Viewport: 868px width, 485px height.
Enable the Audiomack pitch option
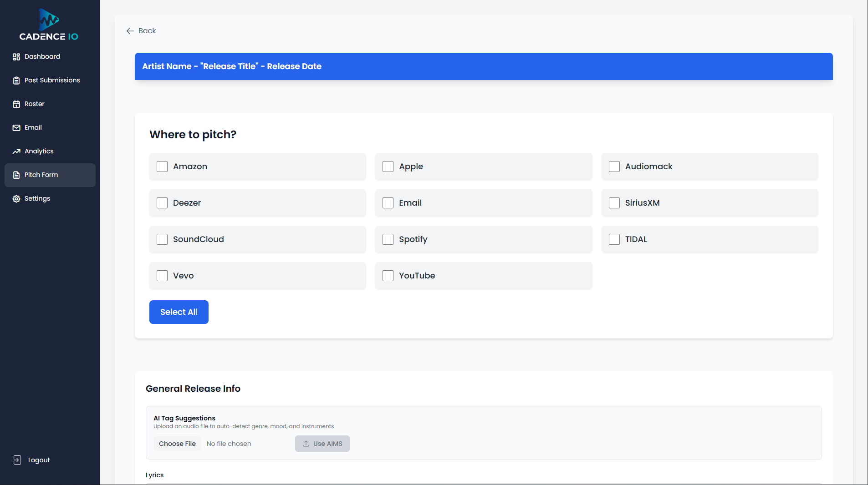(614, 167)
